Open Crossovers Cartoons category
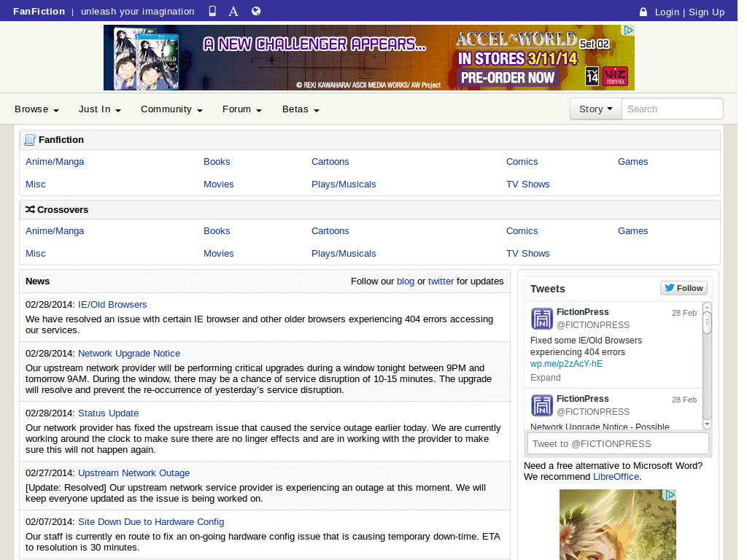Image resolution: width=747 pixels, height=560 pixels. [330, 231]
